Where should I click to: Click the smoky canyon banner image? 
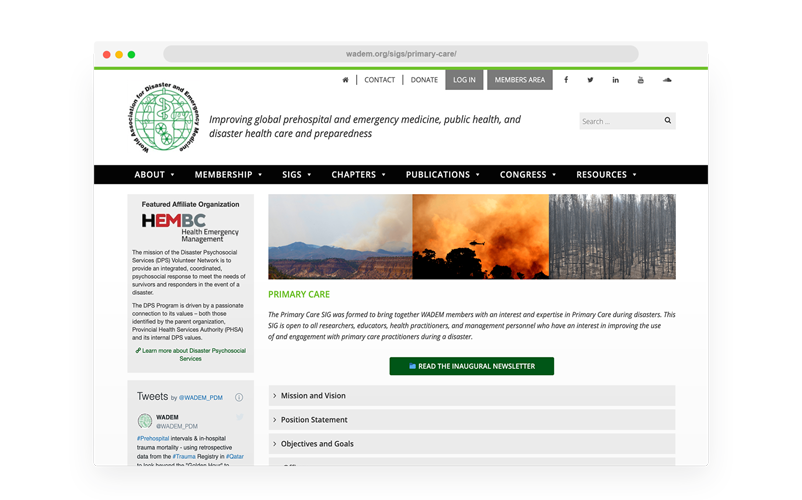(x=341, y=237)
